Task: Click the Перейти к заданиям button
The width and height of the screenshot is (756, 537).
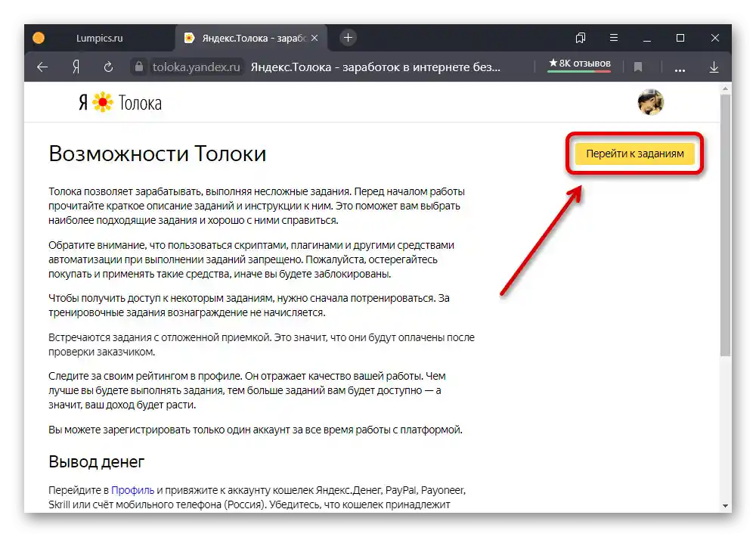Action: 634,154
